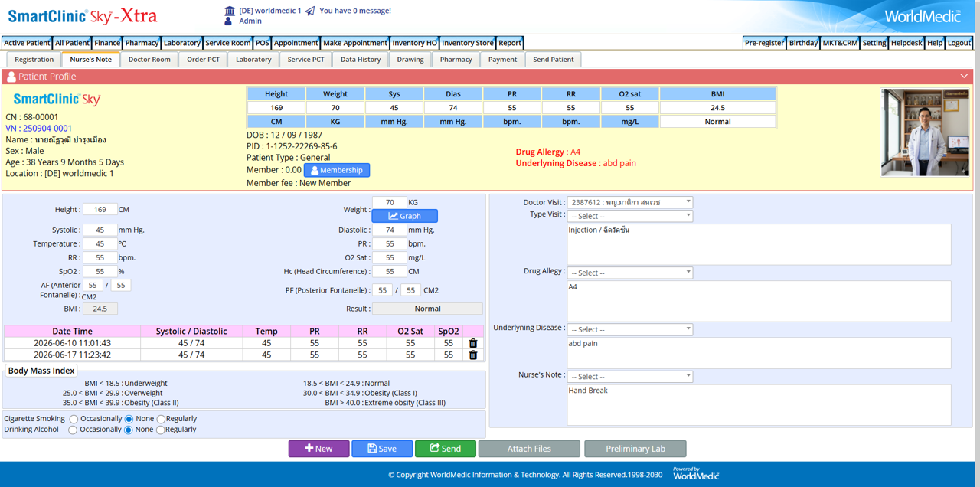Open the Data History tab
This screenshot has width=980, height=487.
pos(361,59)
